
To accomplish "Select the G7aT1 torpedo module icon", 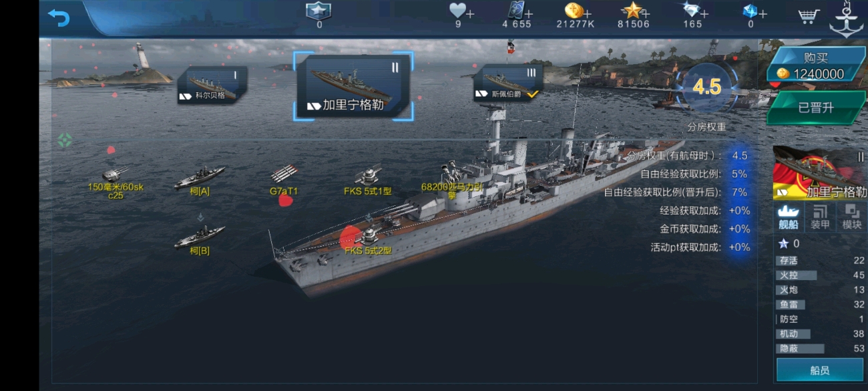I will (284, 174).
